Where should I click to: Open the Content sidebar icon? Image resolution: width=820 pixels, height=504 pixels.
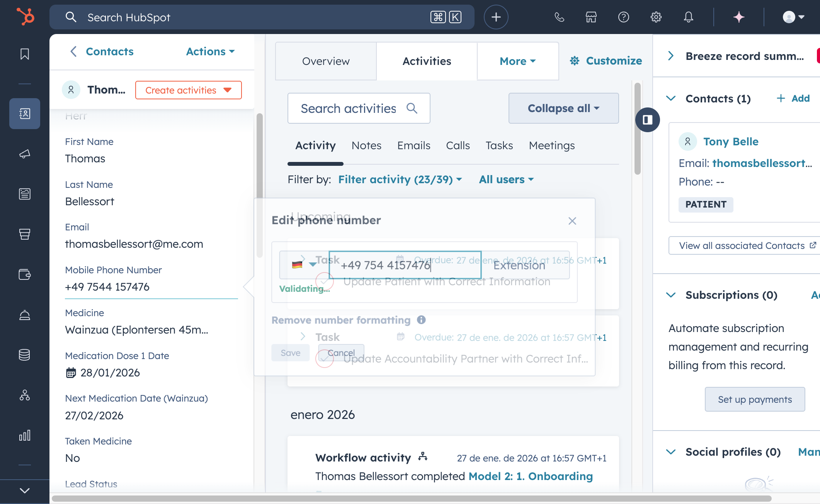tap(25, 194)
